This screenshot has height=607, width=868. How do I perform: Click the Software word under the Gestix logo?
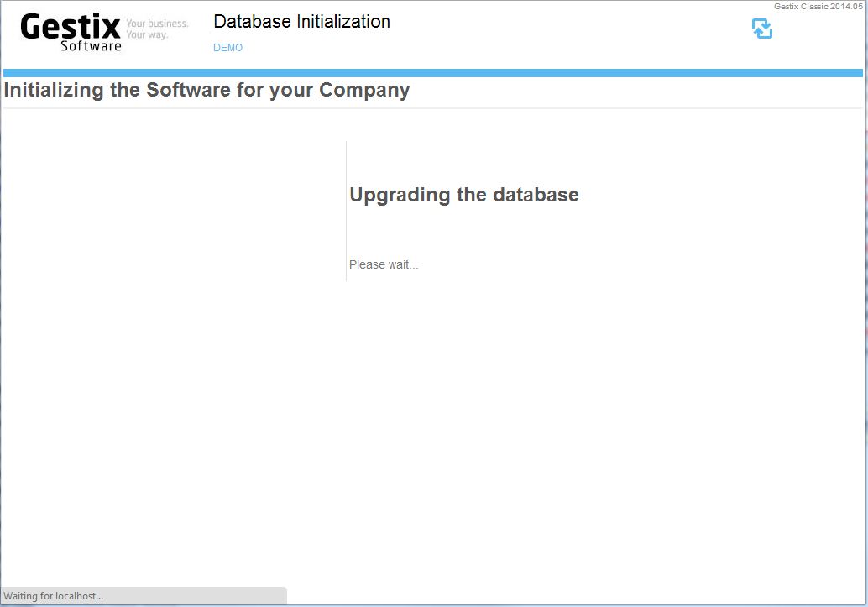(91, 46)
